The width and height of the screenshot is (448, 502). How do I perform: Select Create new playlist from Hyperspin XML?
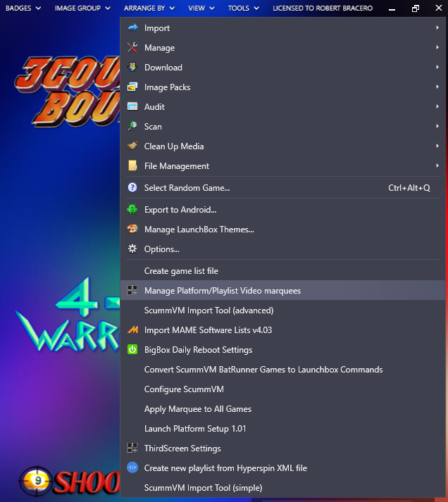[x=282, y=468]
